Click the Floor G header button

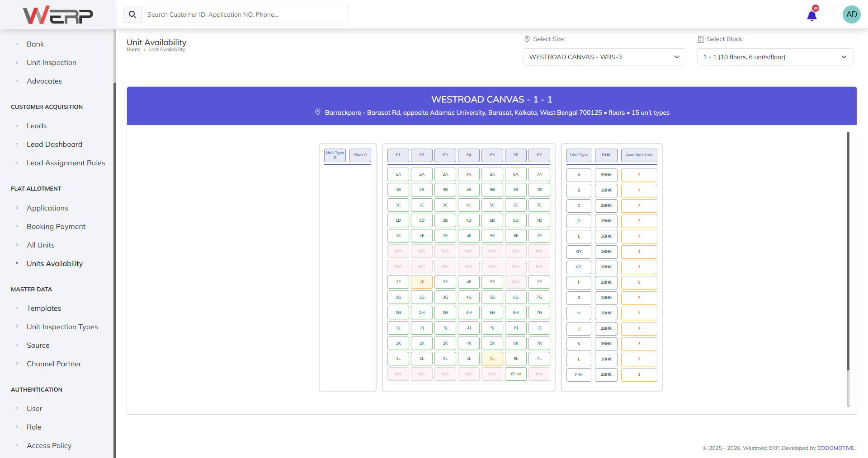360,155
